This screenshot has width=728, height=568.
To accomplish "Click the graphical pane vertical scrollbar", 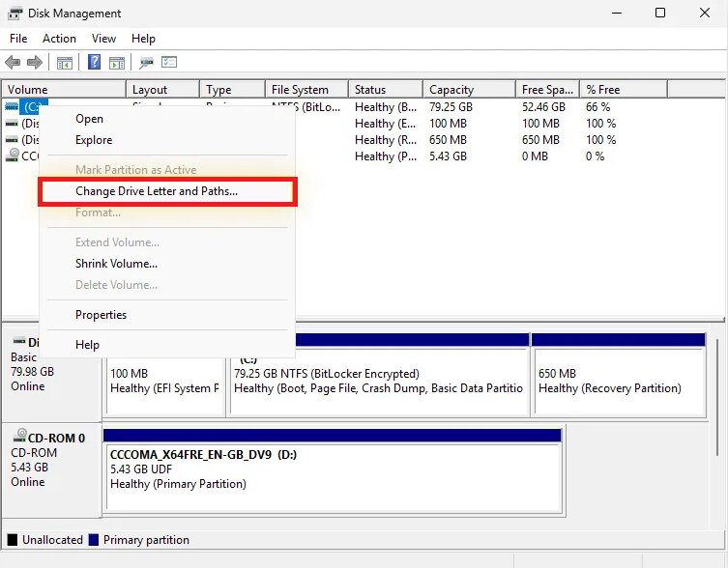I will [717, 397].
